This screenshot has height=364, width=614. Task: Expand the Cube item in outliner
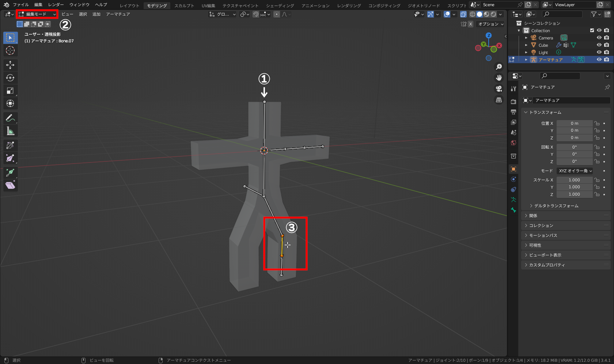tap(526, 45)
